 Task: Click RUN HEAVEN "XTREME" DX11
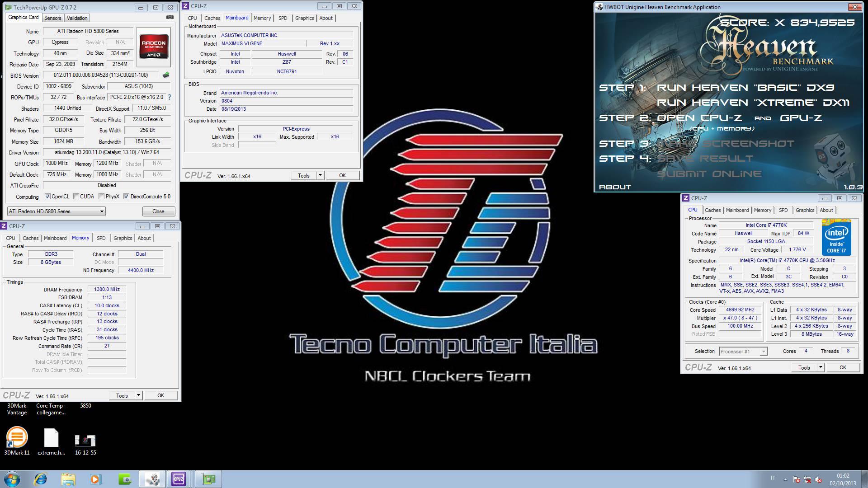[753, 103]
